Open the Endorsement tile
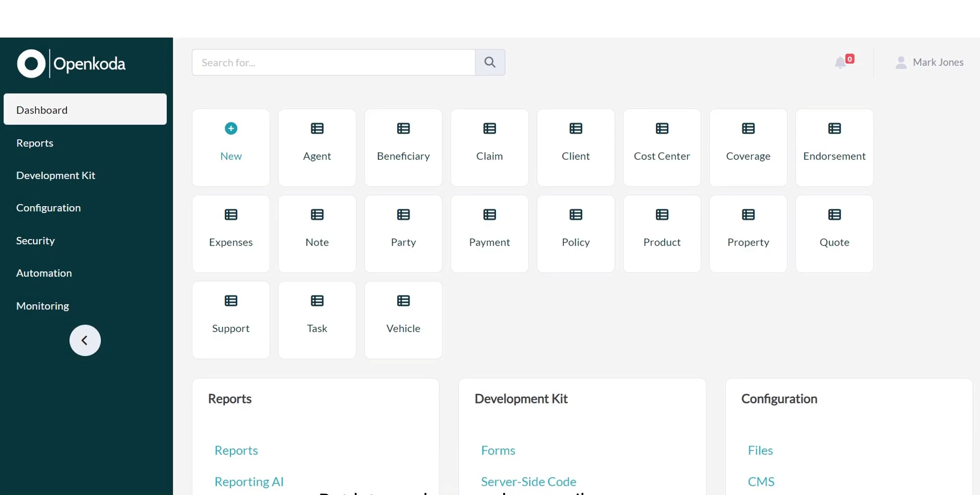This screenshot has height=495, width=980. pyautogui.click(x=834, y=147)
